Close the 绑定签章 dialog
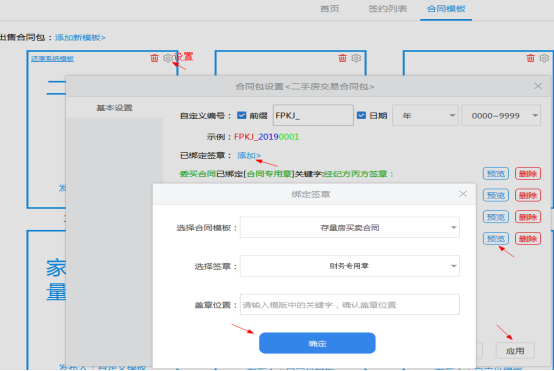 click(x=463, y=194)
